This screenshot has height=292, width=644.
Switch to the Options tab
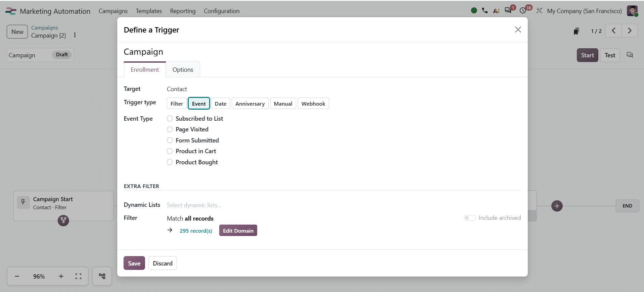coord(183,69)
